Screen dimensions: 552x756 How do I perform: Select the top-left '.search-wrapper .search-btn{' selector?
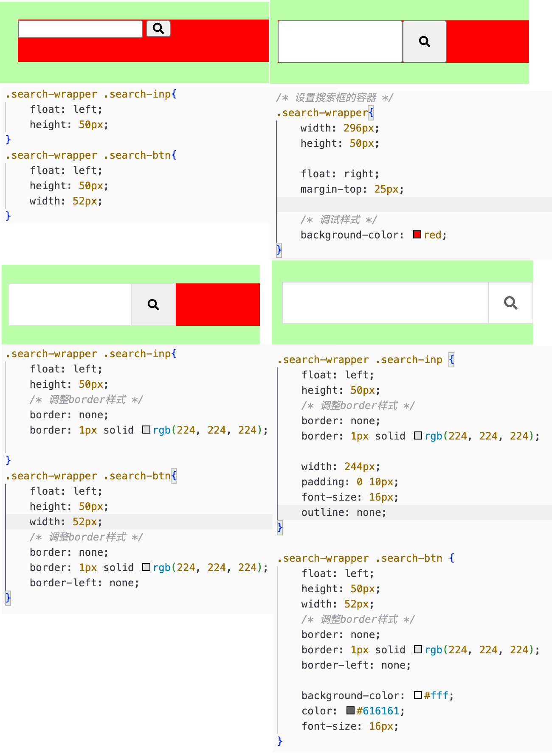point(91,155)
